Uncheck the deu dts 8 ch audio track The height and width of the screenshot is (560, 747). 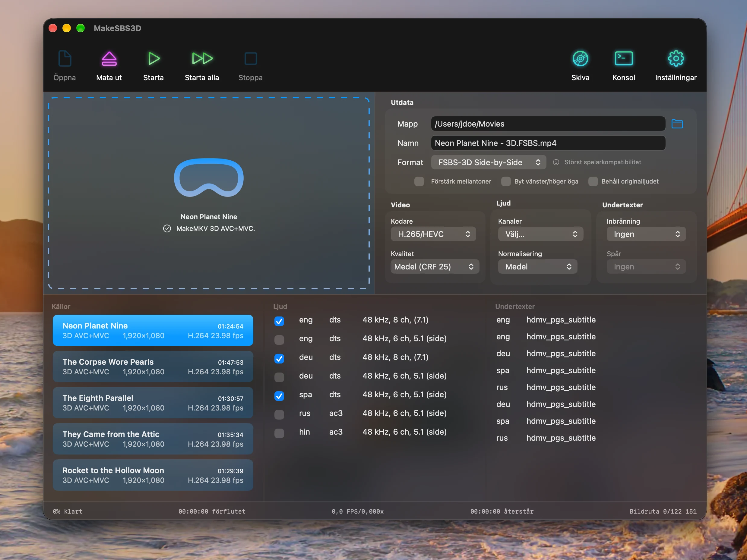pos(279,358)
